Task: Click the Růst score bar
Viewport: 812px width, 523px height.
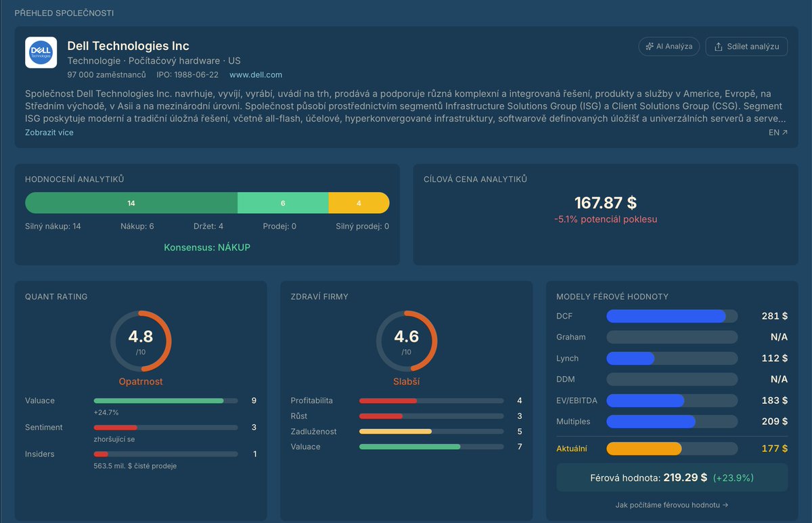Action: [x=432, y=416]
